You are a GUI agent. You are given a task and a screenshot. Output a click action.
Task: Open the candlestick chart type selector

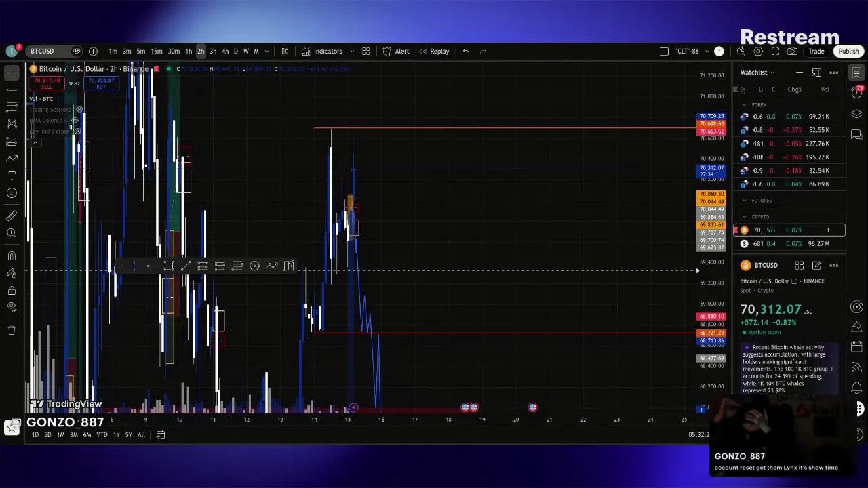click(x=285, y=52)
